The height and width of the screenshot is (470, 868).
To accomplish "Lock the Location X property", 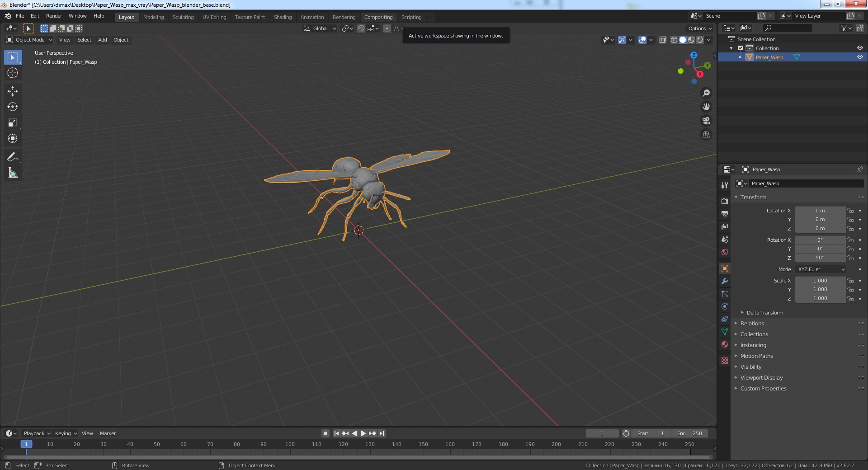I will 850,211.
